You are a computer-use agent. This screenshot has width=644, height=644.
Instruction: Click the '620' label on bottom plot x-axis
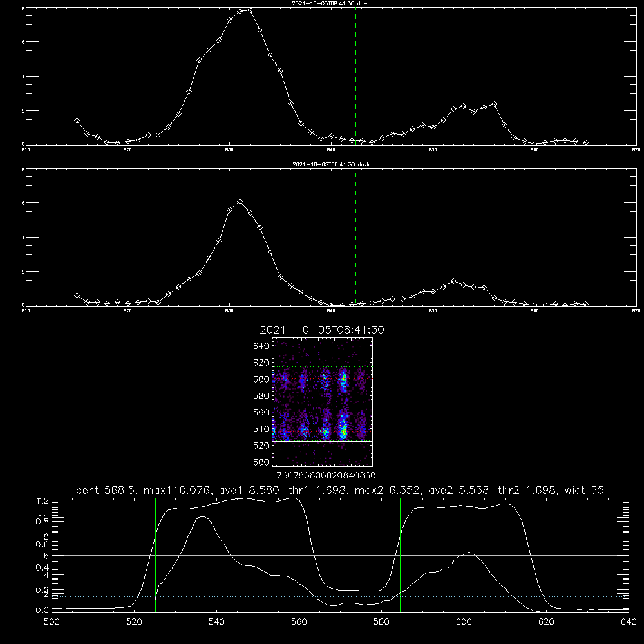546,622
